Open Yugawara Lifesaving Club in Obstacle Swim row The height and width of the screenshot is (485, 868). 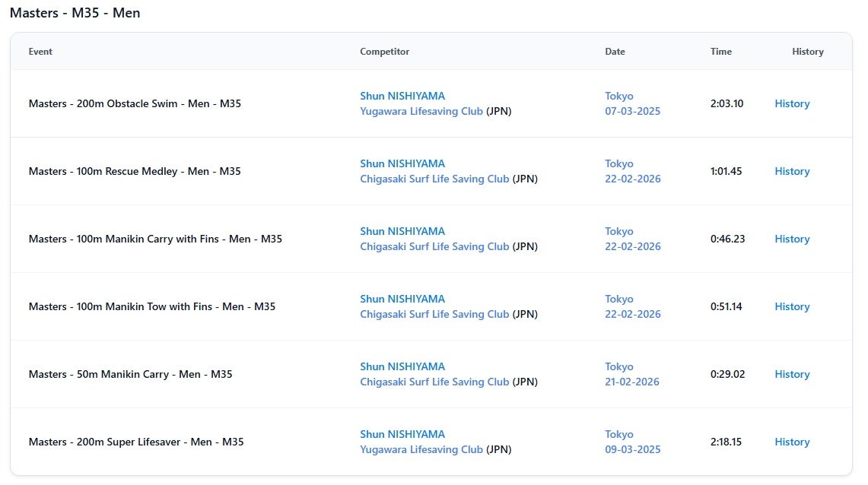[x=421, y=112]
